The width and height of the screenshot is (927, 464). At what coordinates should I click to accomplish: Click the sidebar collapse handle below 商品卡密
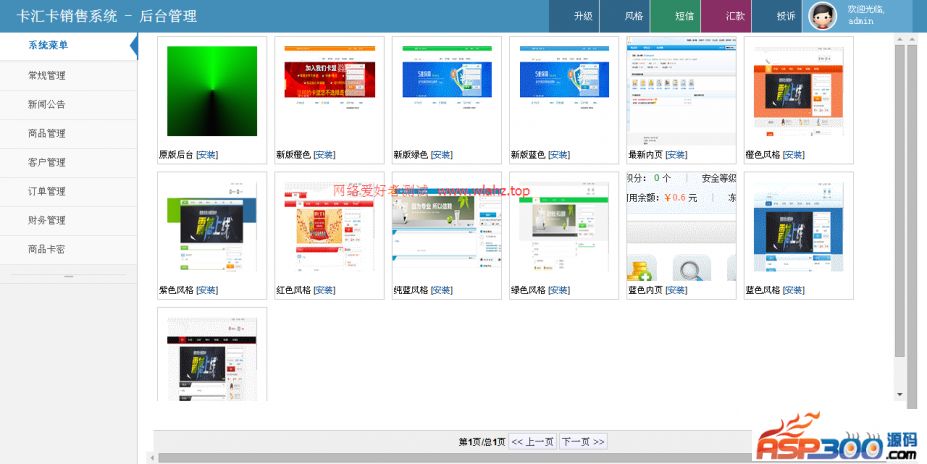click(x=69, y=275)
